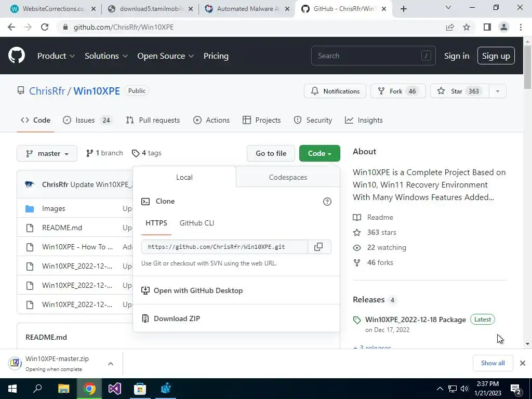Close the download bar
Viewport: 532px width, 399px height.
523,363
